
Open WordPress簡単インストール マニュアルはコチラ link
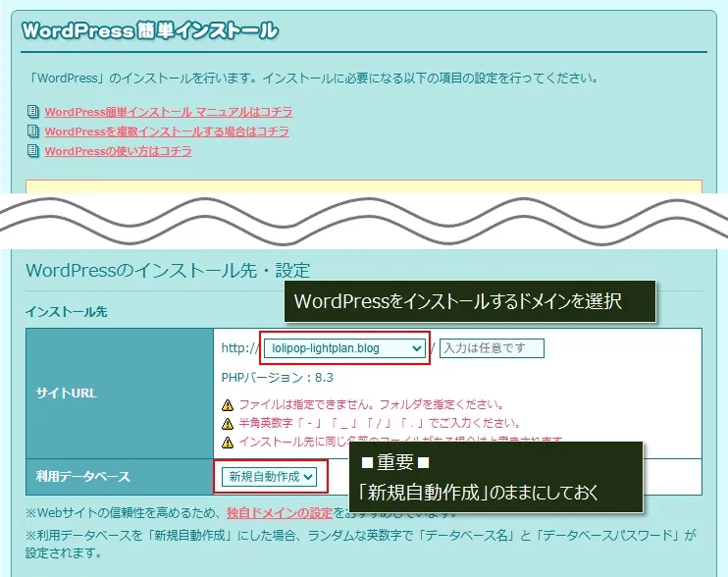[169, 112]
